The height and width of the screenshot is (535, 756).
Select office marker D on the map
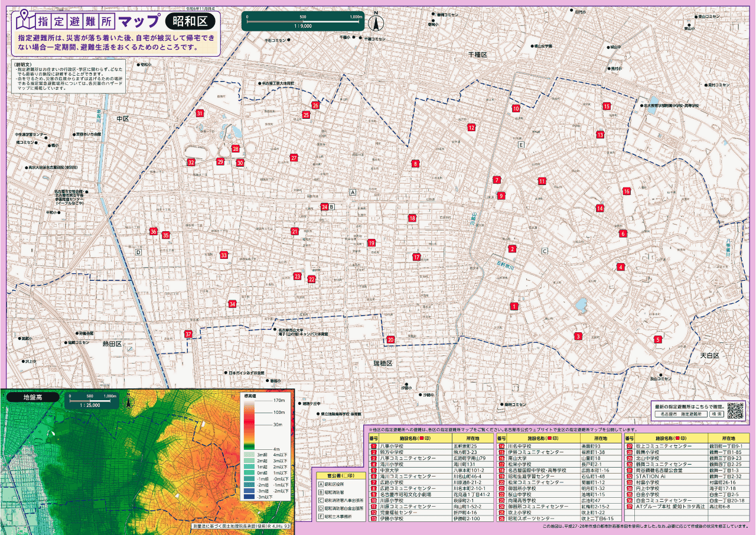click(x=139, y=252)
